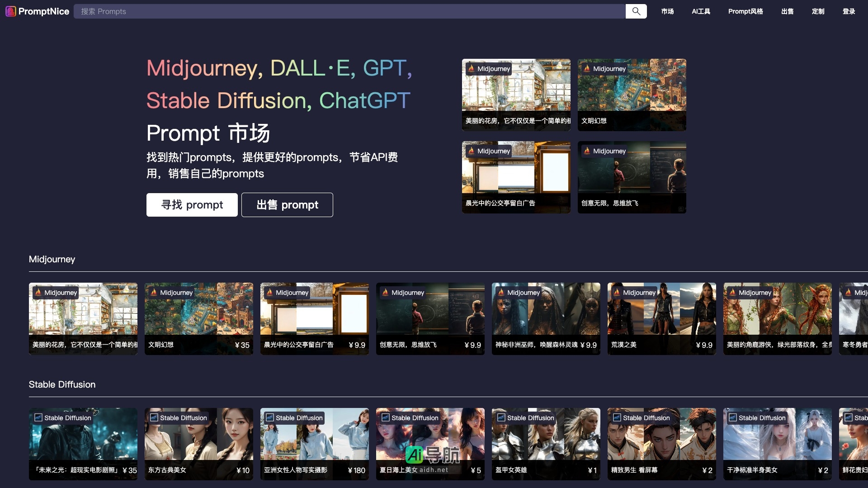Click the 出售 navigation item

point(787,11)
